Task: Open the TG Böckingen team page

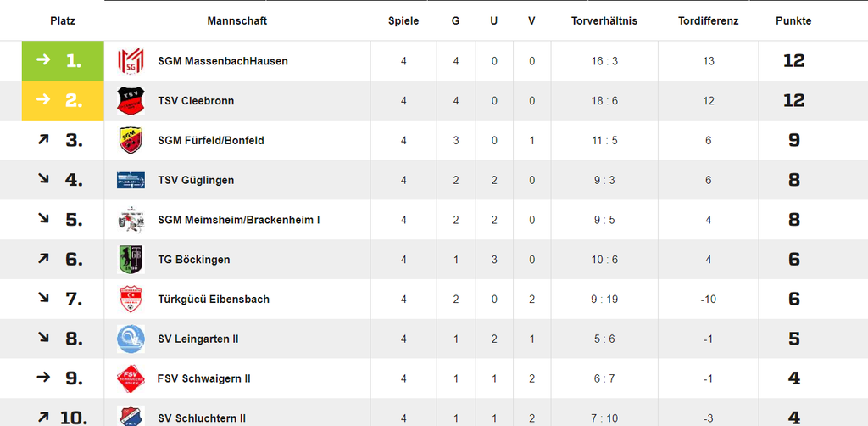Action: click(193, 260)
